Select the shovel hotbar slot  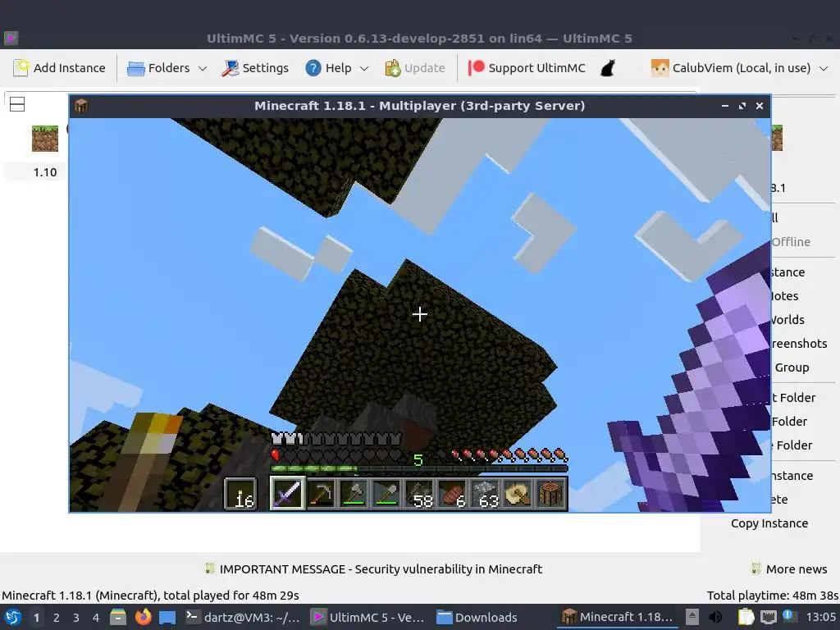(x=386, y=493)
